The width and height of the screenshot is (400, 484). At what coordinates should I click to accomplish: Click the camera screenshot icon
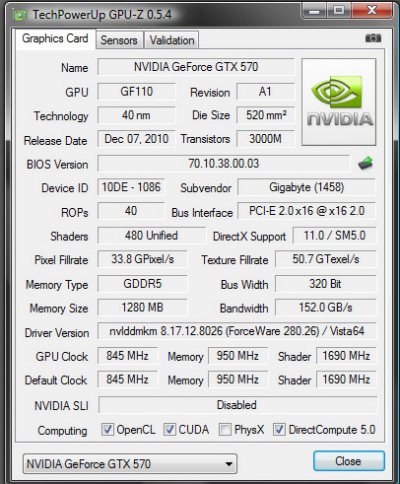click(373, 38)
